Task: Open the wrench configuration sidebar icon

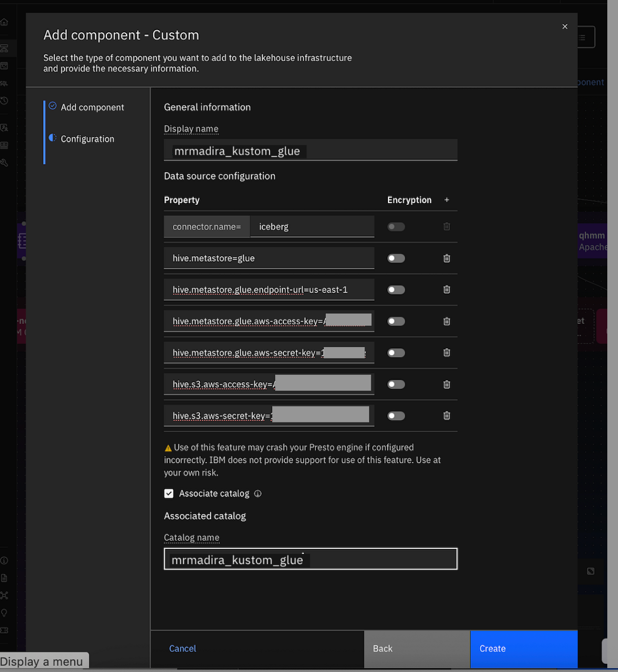Action: pos(4,162)
